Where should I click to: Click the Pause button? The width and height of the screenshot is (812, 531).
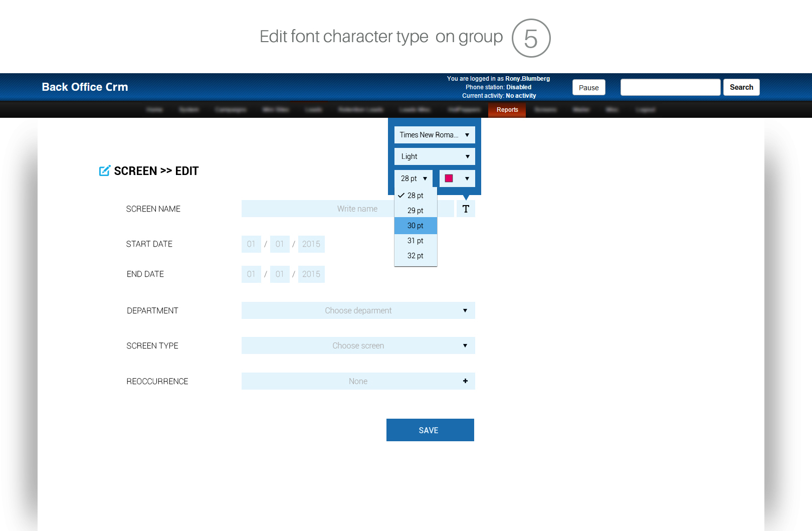click(x=589, y=87)
